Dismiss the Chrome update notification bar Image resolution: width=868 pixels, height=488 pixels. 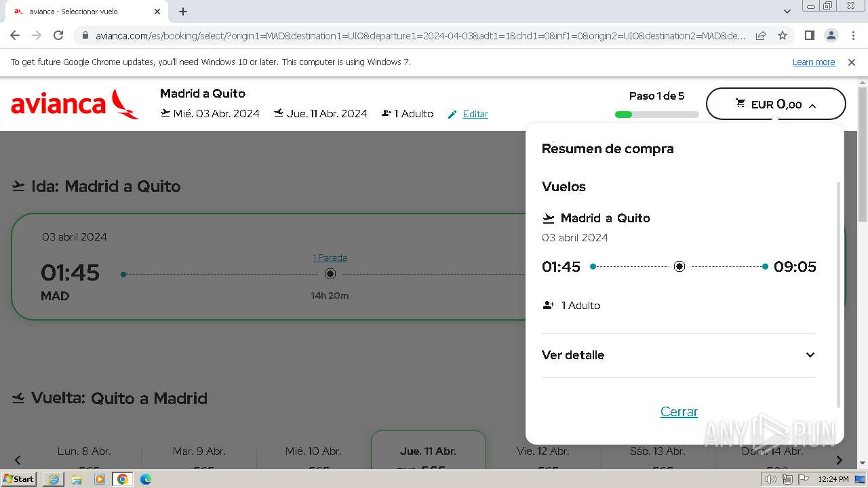click(x=852, y=62)
